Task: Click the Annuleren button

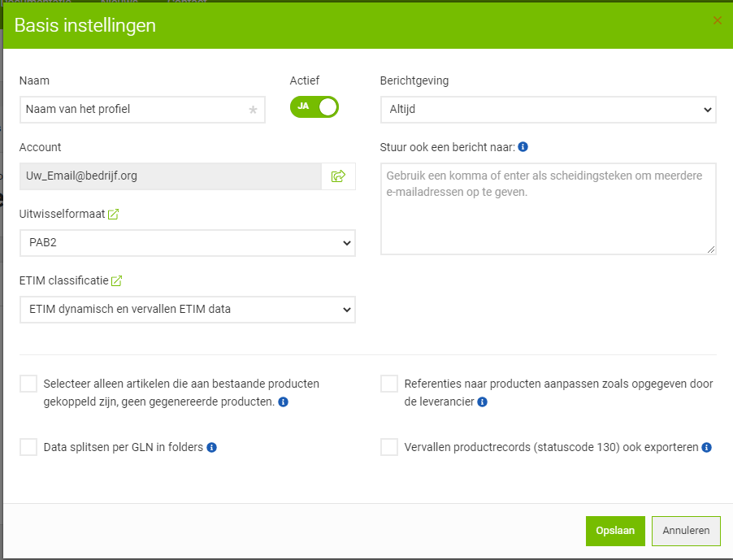Action: pyautogui.click(x=686, y=531)
